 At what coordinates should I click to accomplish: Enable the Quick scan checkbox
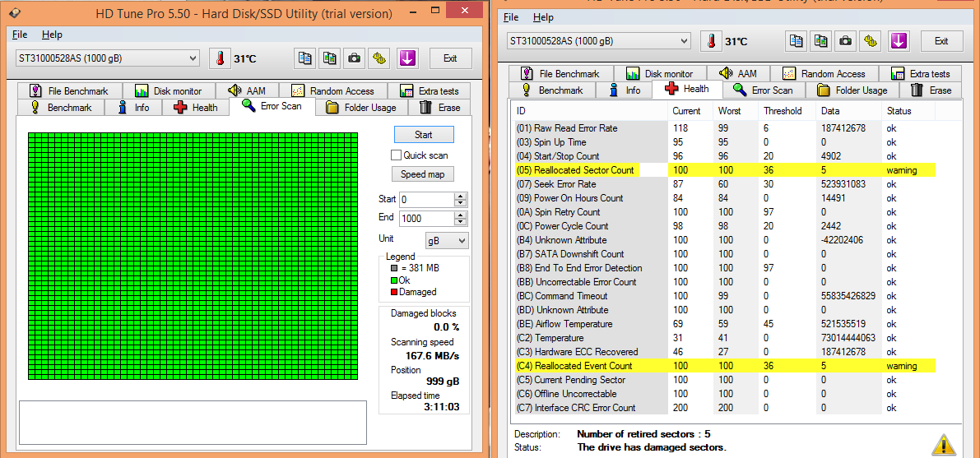396,155
